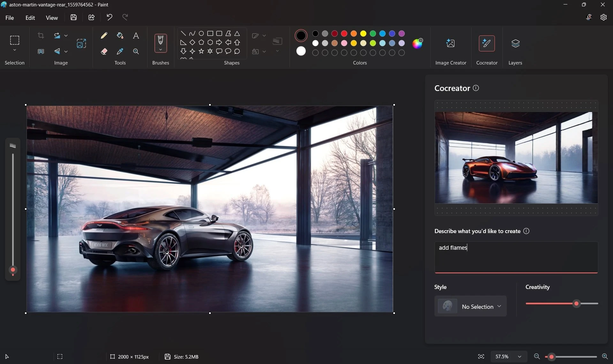Viewport: 613px width, 364px height.
Task: Select the Fill bucket tool
Action: pos(120,35)
